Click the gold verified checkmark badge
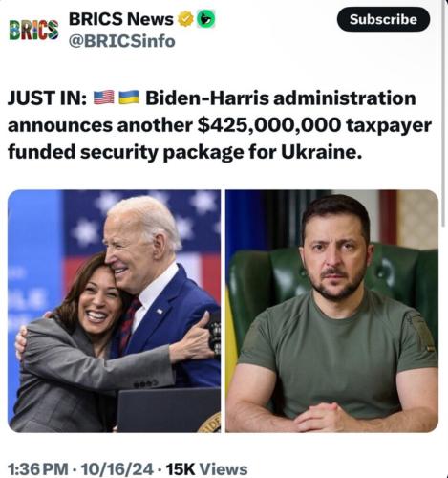Screen dimensions: 448x478 pos(185,19)
